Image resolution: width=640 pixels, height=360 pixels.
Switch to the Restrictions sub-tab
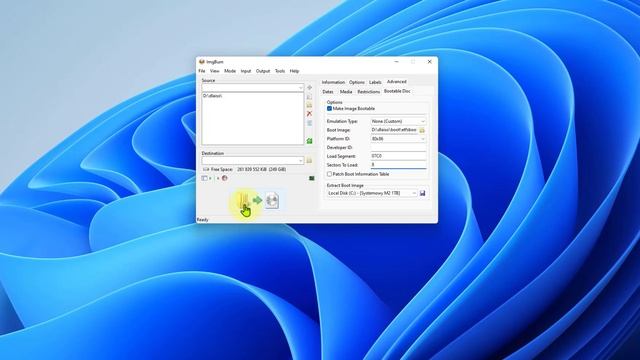(x=369, y=92)
